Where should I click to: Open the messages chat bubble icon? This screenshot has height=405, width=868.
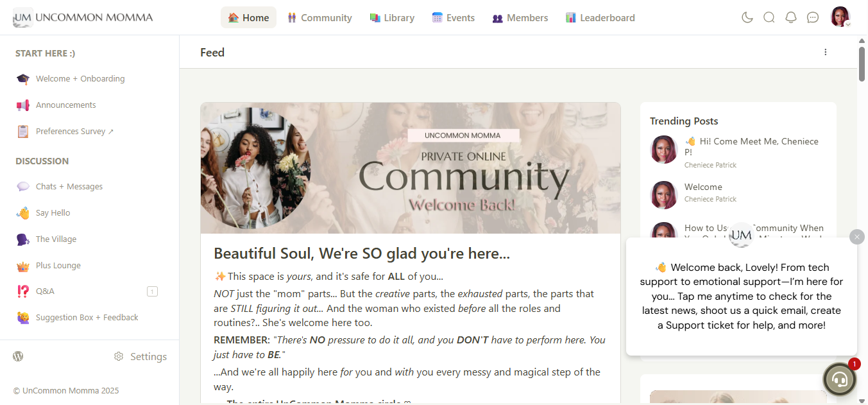(813, 17)
